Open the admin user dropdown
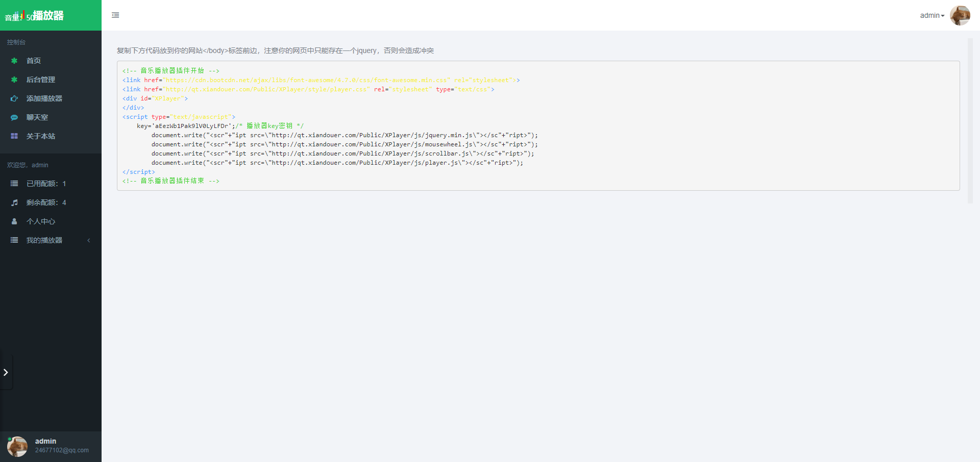 (932, 15)
